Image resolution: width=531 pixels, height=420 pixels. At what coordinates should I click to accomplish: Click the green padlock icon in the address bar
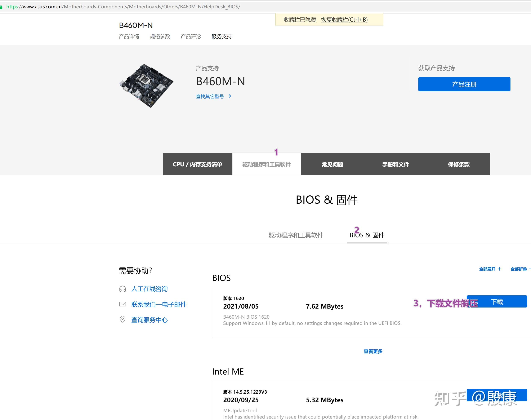(3, 7)
